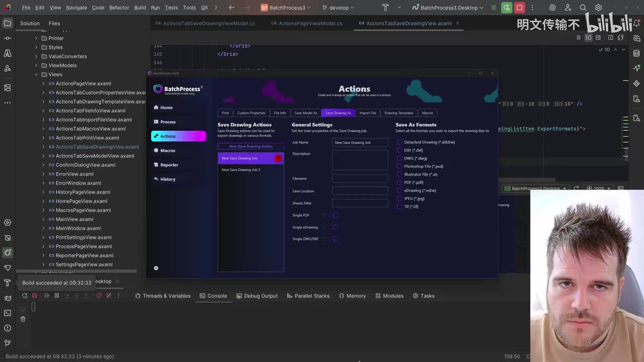The image size is (644, 362).
Task: Open the Debug tool window bug icon
Action: (8, 252)
